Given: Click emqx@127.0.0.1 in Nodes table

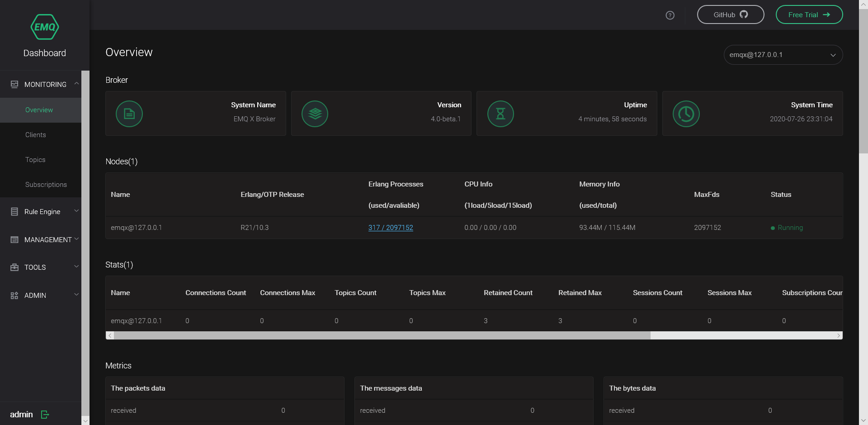Looking at the screenshot, I should coord(137,228).
